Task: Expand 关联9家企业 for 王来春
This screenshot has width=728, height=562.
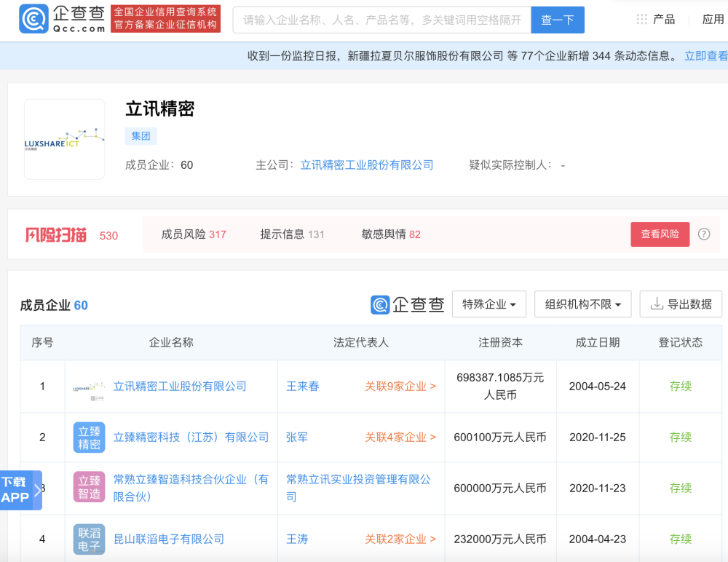Action: 400,387
